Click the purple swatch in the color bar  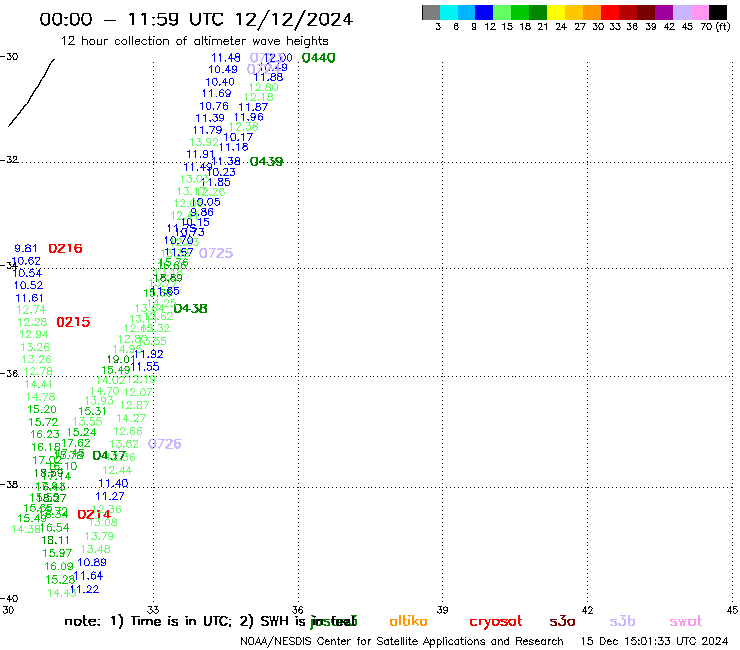664,12
